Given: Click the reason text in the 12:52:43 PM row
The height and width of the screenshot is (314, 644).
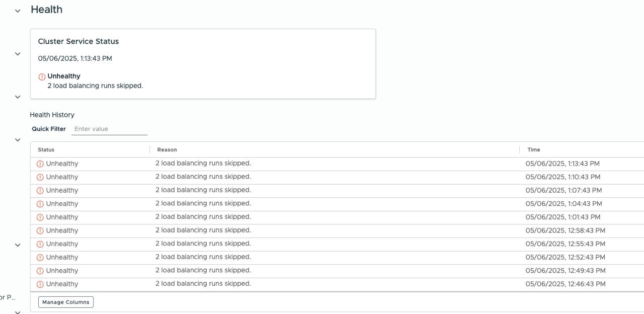Looking at the screenshot, I should point(203,257).
